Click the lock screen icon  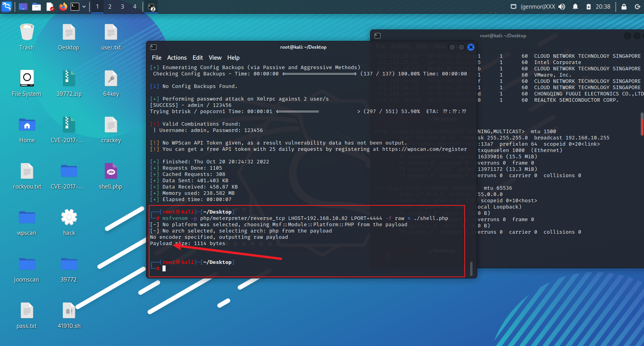click(x=624, y=7)
